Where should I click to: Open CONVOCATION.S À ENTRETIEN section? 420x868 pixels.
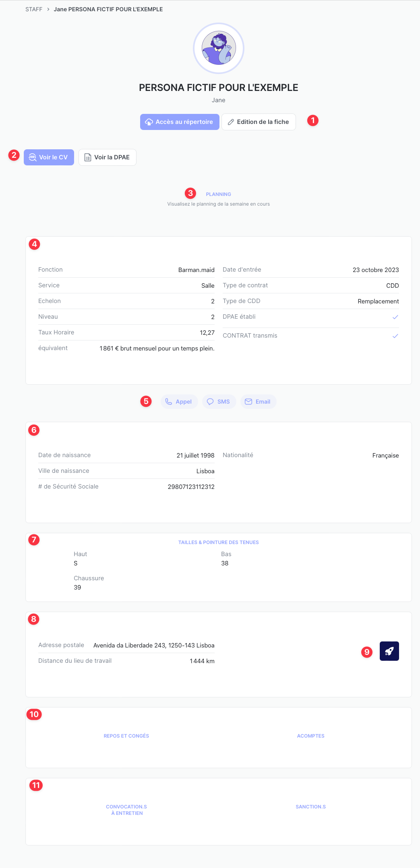click(126, 810)
